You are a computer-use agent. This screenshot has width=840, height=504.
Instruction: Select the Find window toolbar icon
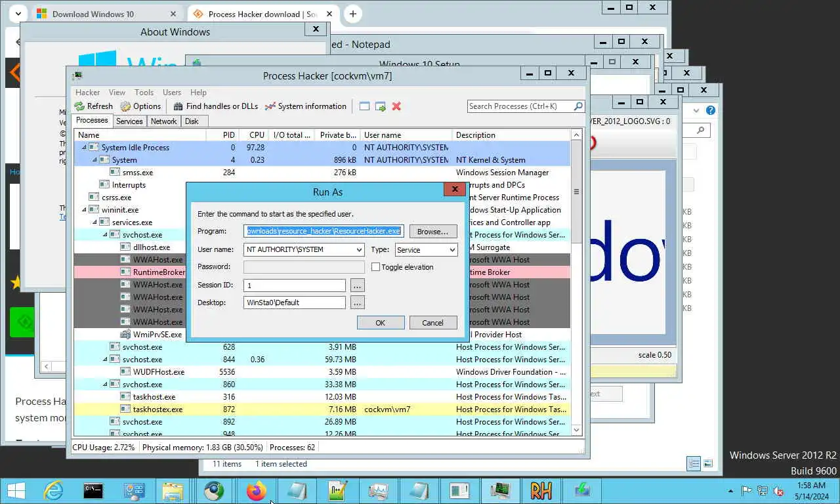364,106
